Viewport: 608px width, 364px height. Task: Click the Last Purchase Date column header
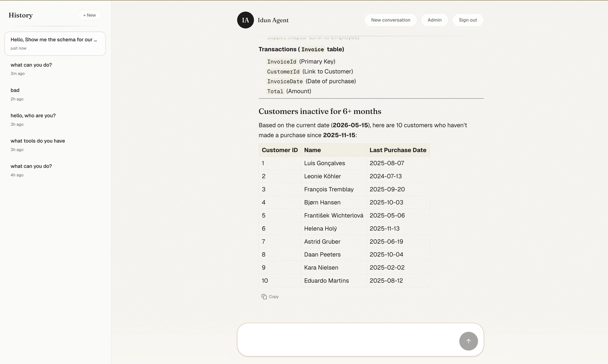click(x=398, y=150)
